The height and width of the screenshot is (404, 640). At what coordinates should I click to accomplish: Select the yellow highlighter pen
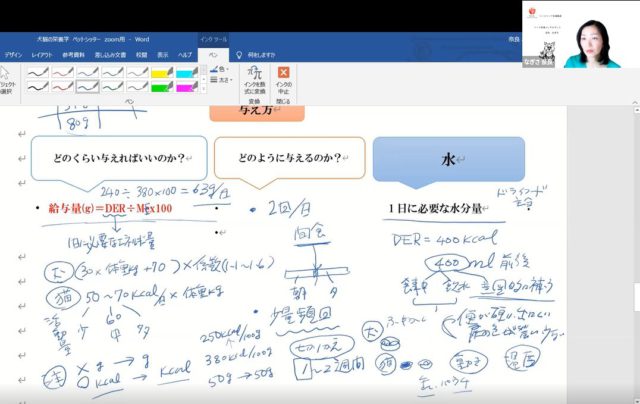162,73
